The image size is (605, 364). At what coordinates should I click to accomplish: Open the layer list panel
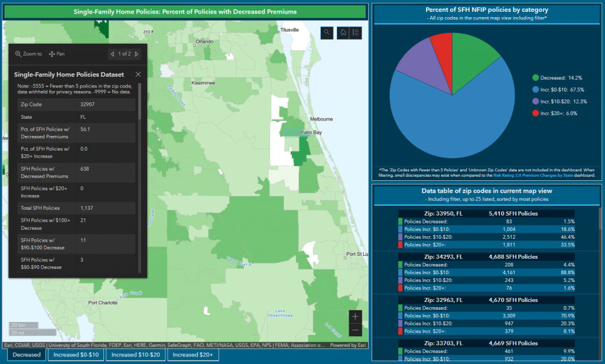click(x=355, y=32)
